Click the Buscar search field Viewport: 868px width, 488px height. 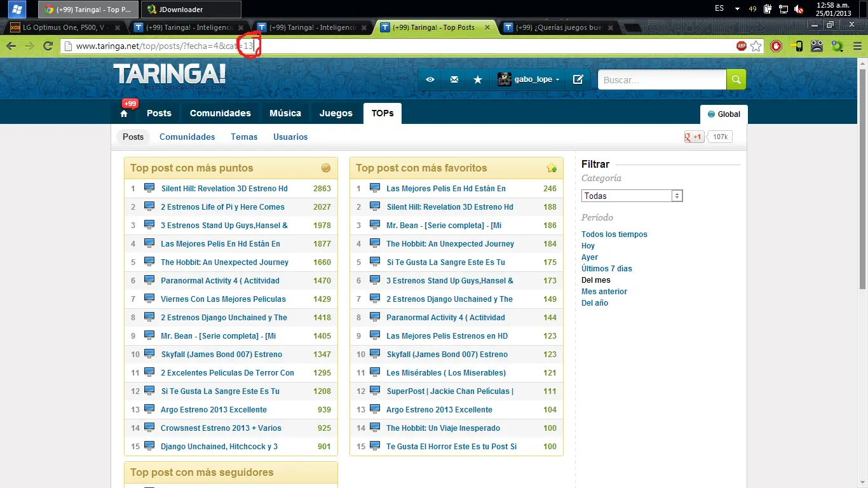click(x=661, y=79)
